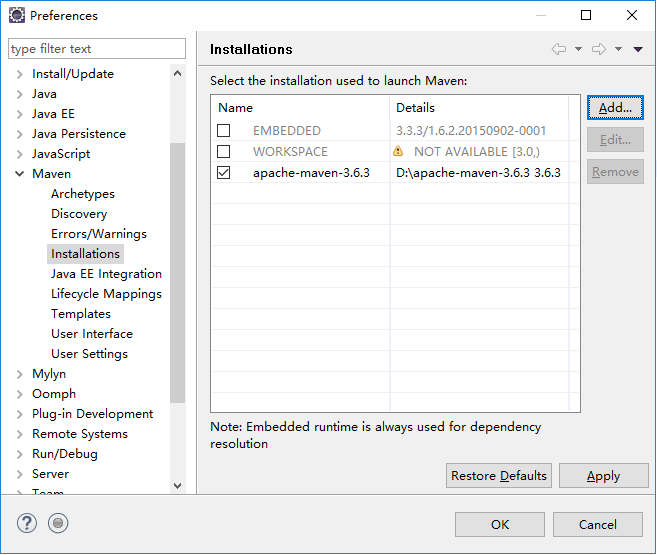
Task: Check the EMBEDDED installation checkbox
Action: pos(224,131)
